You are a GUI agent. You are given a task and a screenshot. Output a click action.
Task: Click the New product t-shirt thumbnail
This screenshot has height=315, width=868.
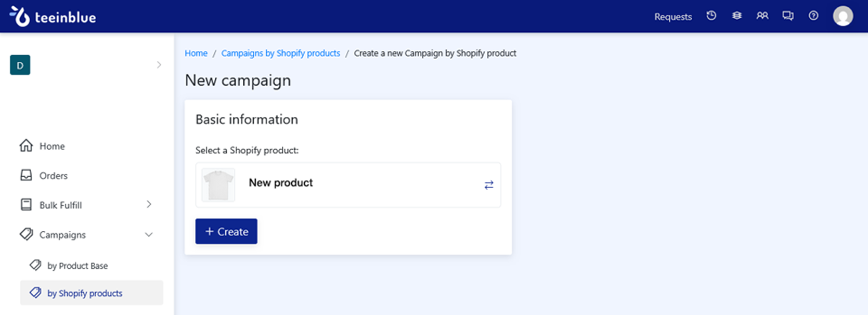tap(218, 185)
